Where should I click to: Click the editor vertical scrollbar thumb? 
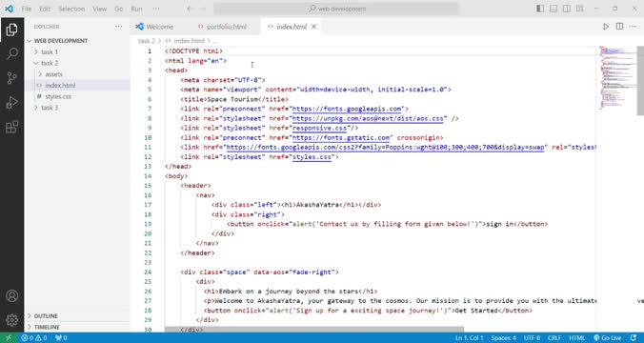640,80
